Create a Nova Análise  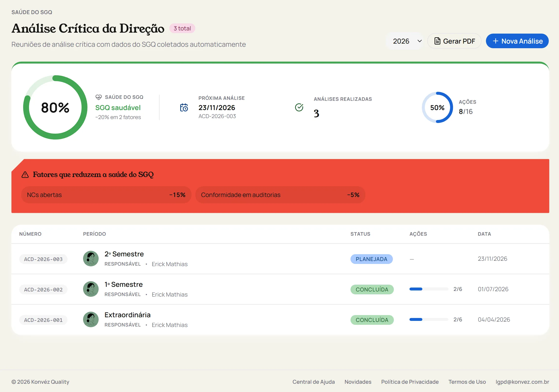(517, 41)
